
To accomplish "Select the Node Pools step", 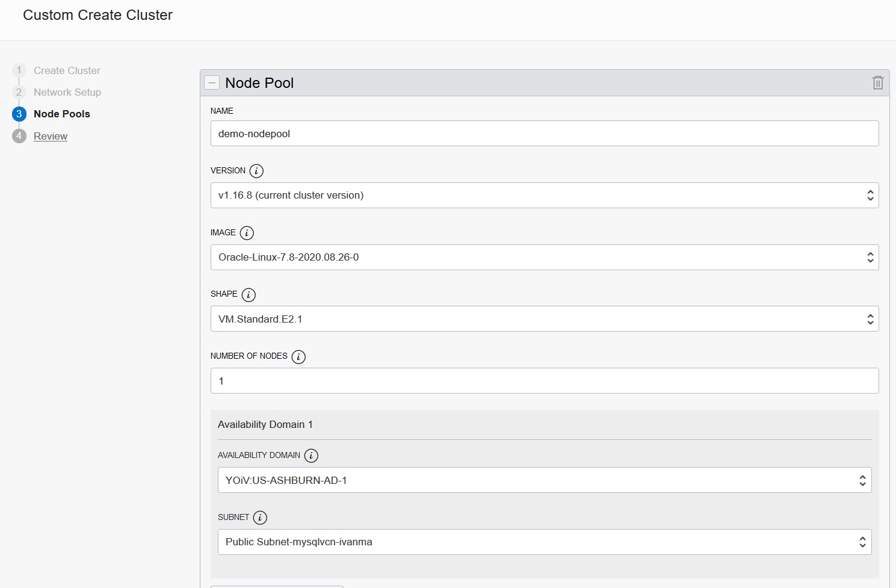I will [x=61, y=114].
